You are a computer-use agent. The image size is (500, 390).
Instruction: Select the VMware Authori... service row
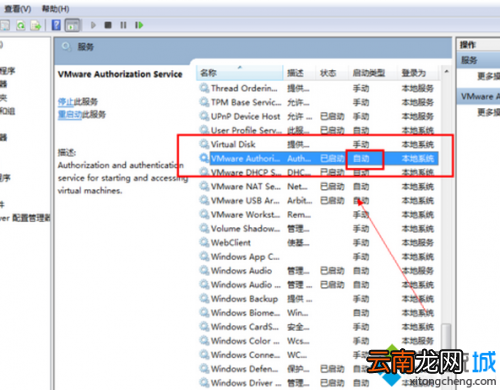click(x=318, y=158)
